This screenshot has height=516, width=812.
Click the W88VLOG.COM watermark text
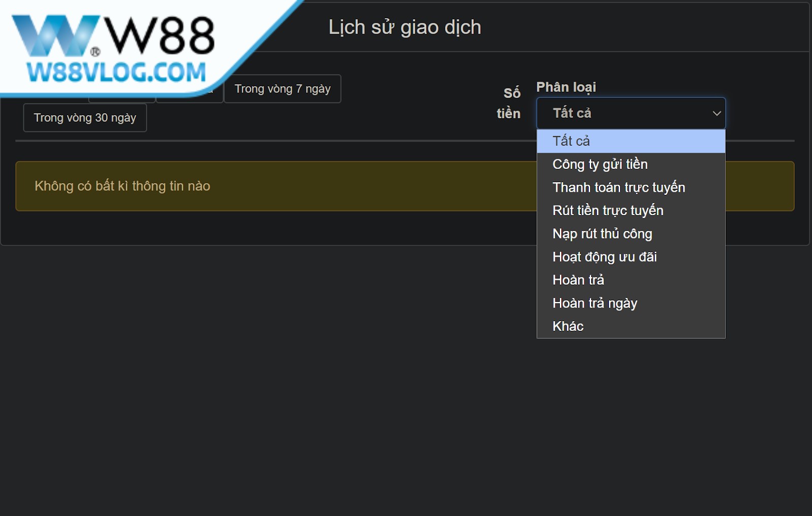[117, 73]
